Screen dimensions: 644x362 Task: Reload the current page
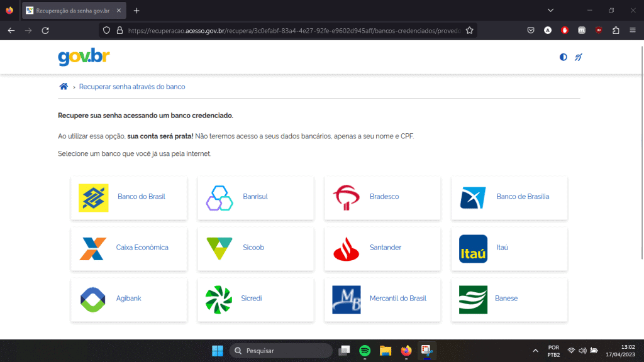[45, 30]
